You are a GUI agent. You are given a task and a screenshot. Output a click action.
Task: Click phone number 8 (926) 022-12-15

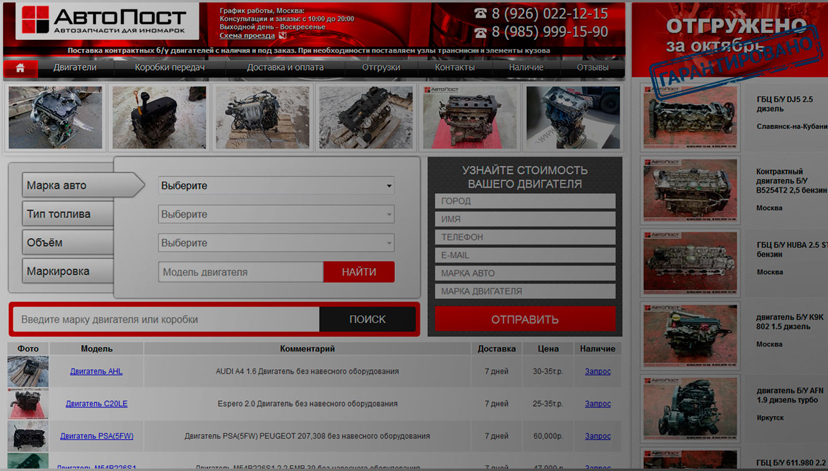549,14
